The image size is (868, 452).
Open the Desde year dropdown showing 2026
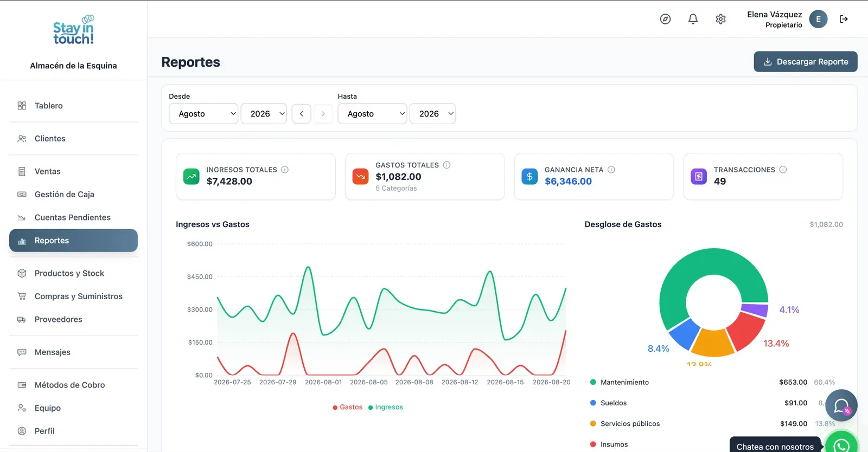point(264,114)
